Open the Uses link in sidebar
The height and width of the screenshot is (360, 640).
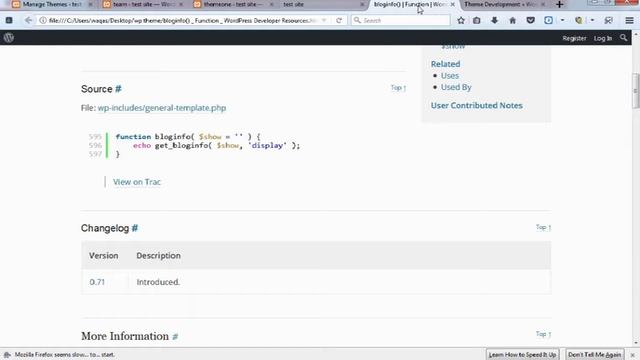450,76
